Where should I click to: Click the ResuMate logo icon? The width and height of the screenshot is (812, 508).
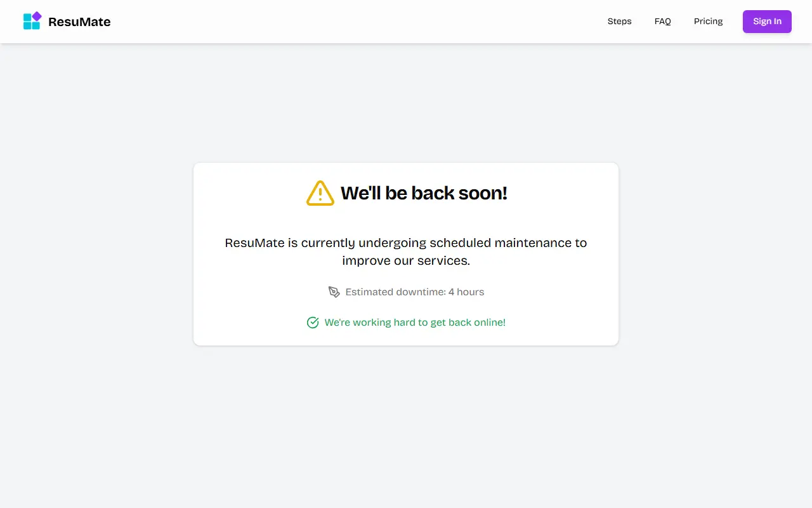click(x=32, y=21)
